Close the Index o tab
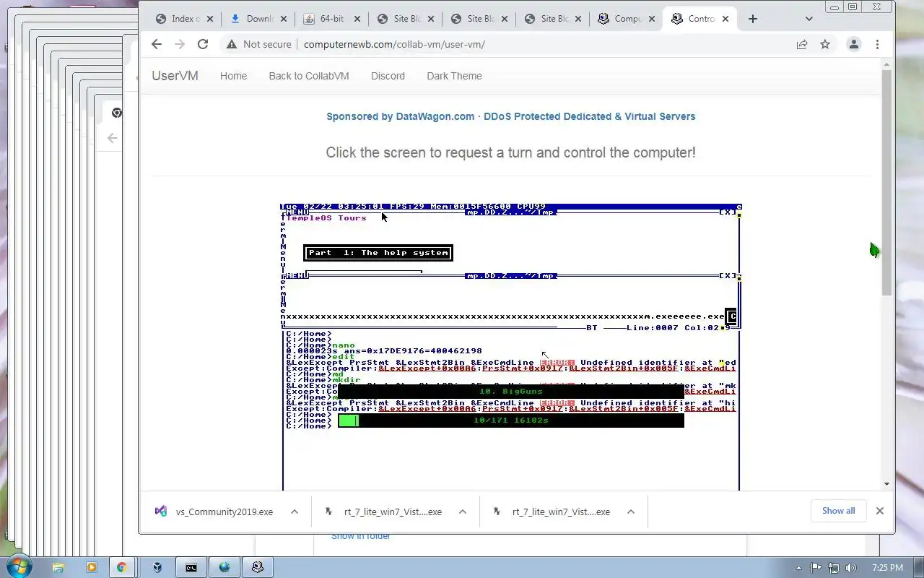 (x=210, y=19)
